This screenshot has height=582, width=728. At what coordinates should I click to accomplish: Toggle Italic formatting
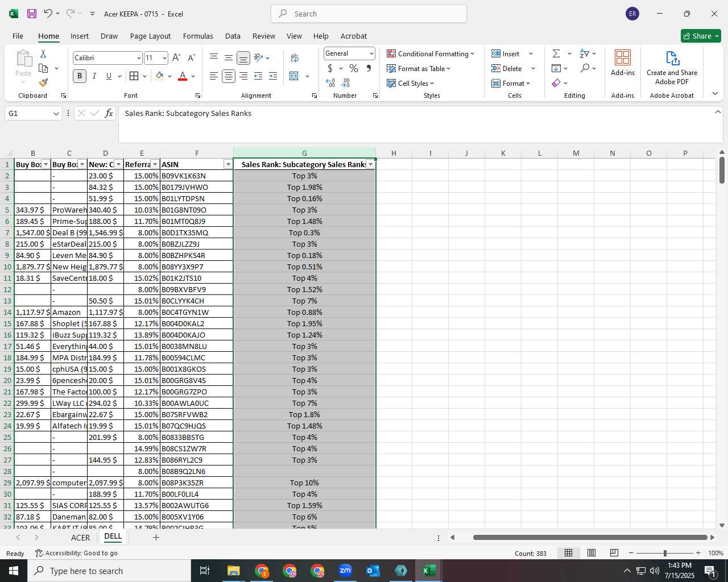tap(94, 76)
